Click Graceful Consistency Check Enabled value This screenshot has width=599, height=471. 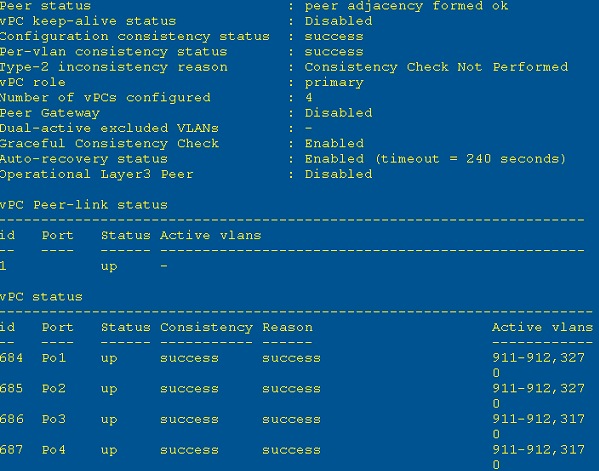(x=334, y=144)
